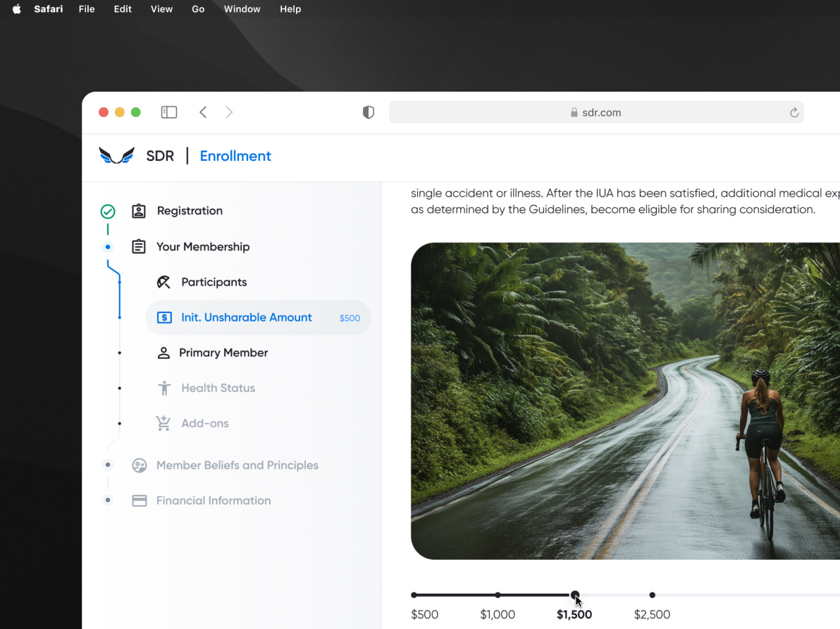Screen dimensions: 840x629
Task: Click the Enrollment header link
Action: click(x=235, y=156)
